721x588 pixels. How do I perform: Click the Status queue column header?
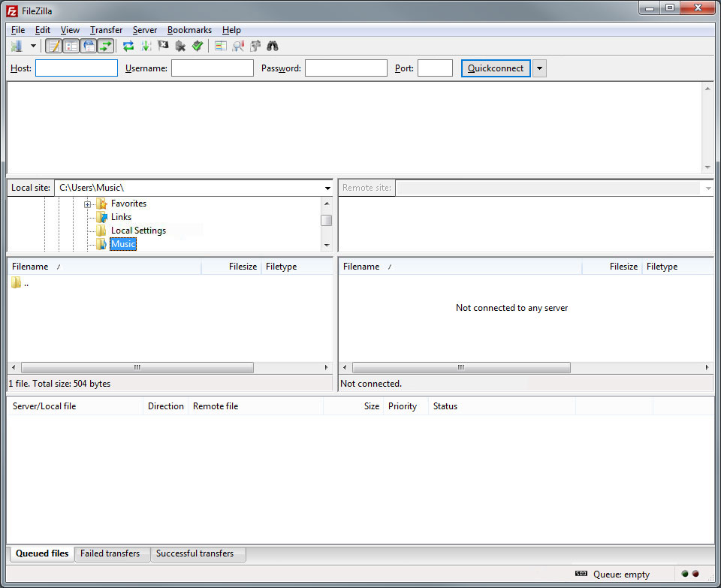click(502, 406)
